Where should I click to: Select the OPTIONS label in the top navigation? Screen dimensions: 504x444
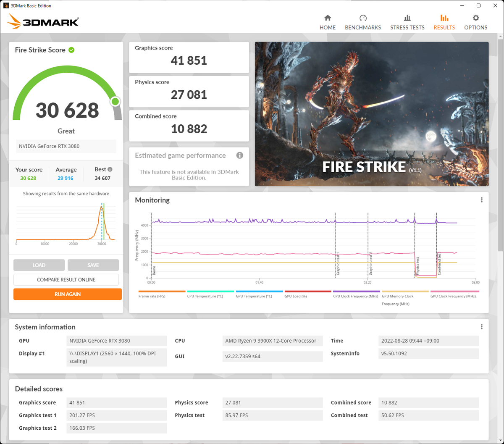[x=476, y=27]
